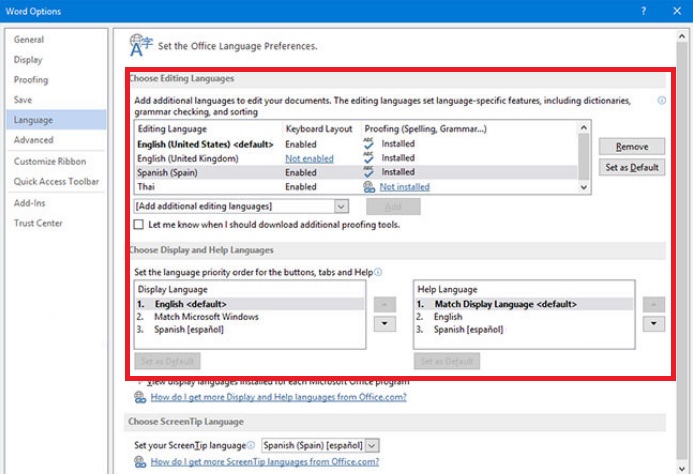Click the Set as Default editing language button
Image resolution: width=693 pixels, height=474 pixels.
(x=632, y=168)
